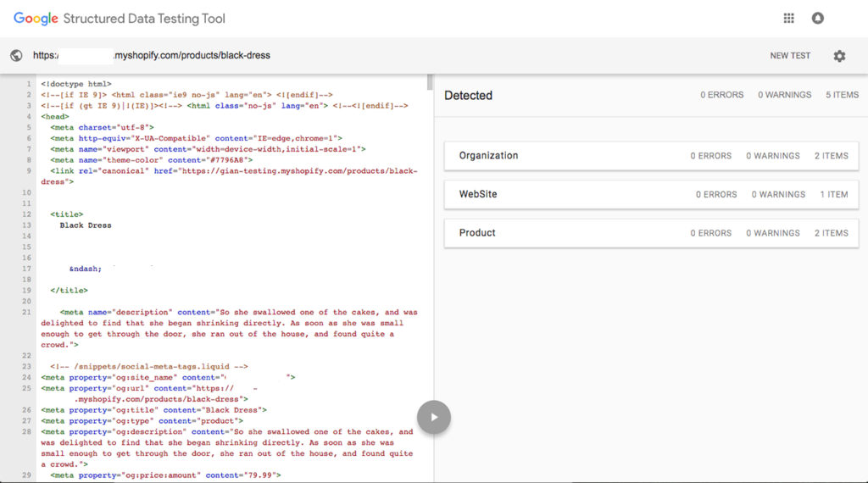Click the meta name description line
868x483 pixels.
coord(229,329)
